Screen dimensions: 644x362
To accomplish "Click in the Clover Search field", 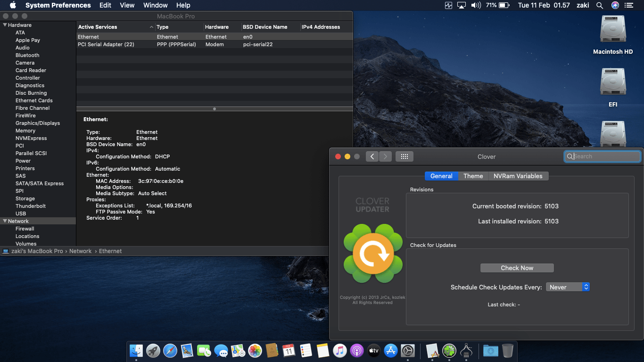I will (603, 156).
